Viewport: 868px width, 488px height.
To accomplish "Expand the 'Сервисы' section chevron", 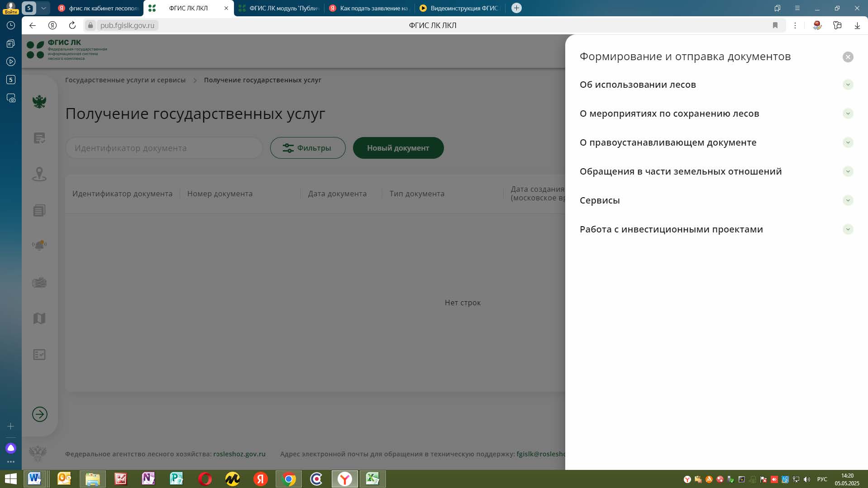I will (848, 200).
